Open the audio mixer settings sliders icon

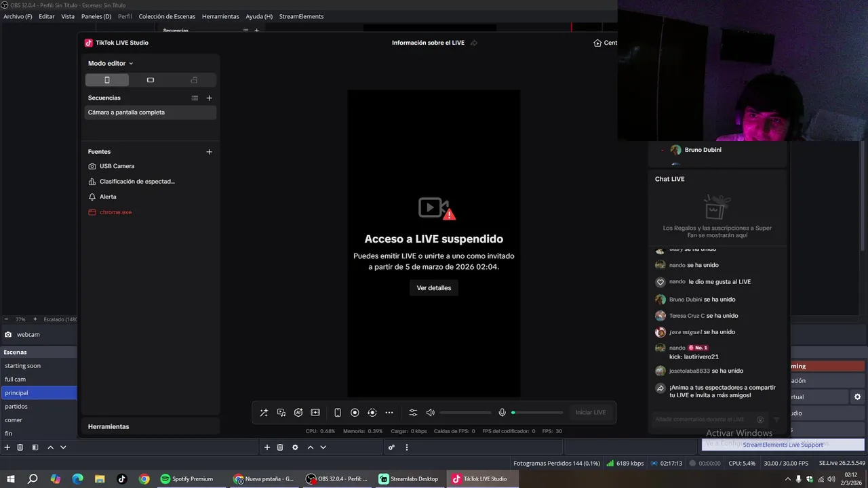413,412
